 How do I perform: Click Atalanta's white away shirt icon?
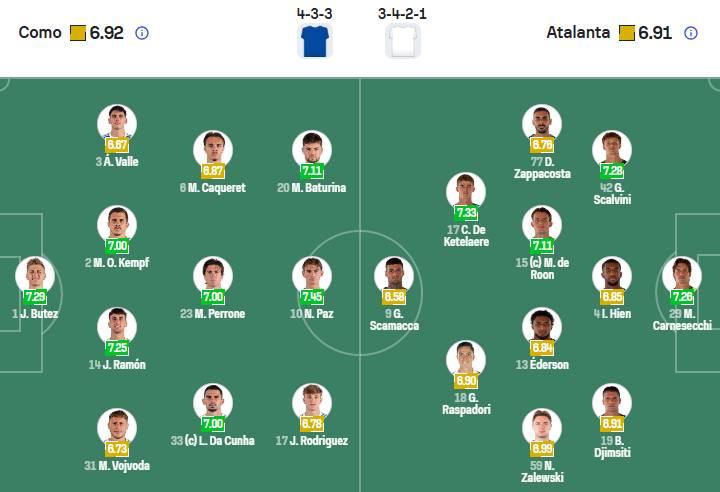coord(402,41)
